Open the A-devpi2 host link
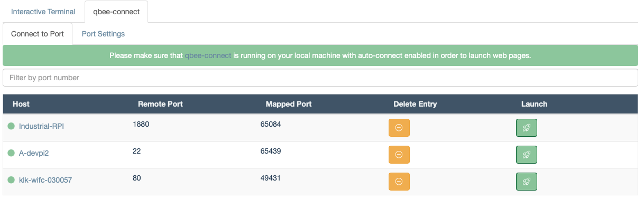This screenshot has width=644, height=199. click(x=34, y=153)
